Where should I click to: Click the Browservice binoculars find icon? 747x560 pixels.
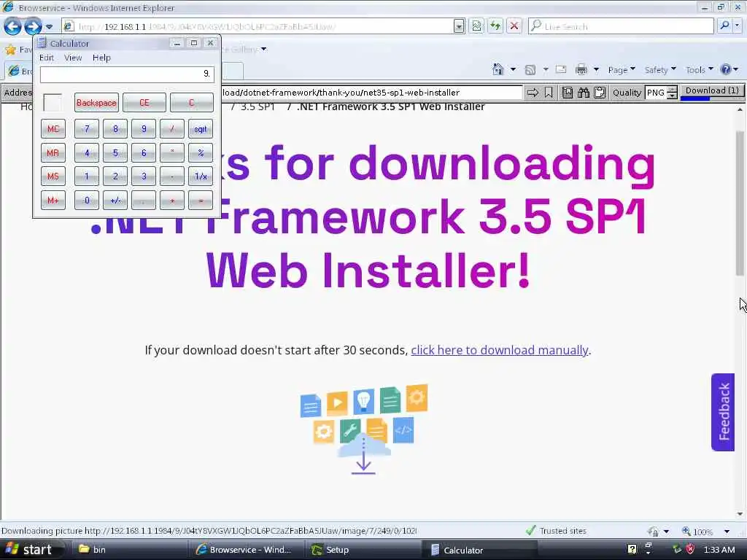584,93
